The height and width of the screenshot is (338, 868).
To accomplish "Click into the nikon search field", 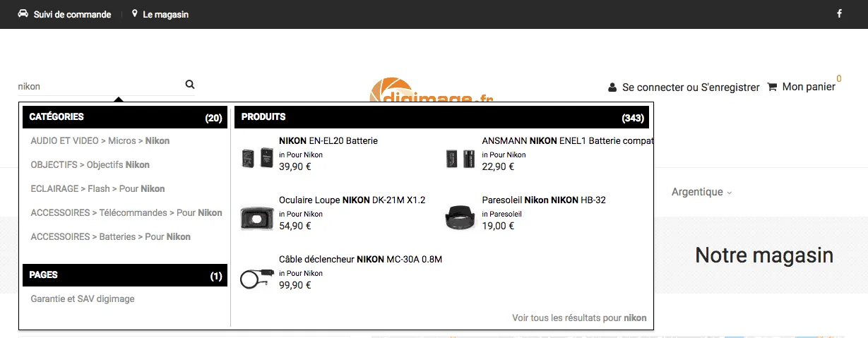I will [x=99, y=86].
